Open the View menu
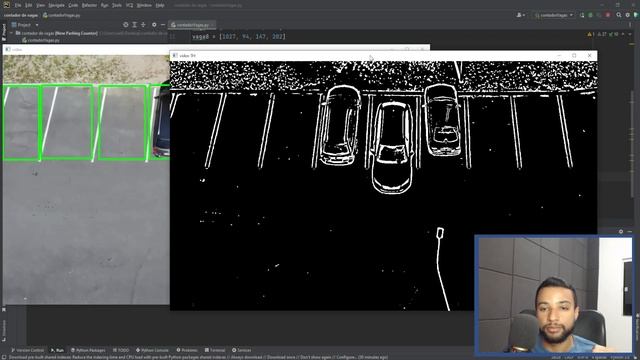Image resolution: width=640 pixels, height=360 pixels. coord(40,5)
